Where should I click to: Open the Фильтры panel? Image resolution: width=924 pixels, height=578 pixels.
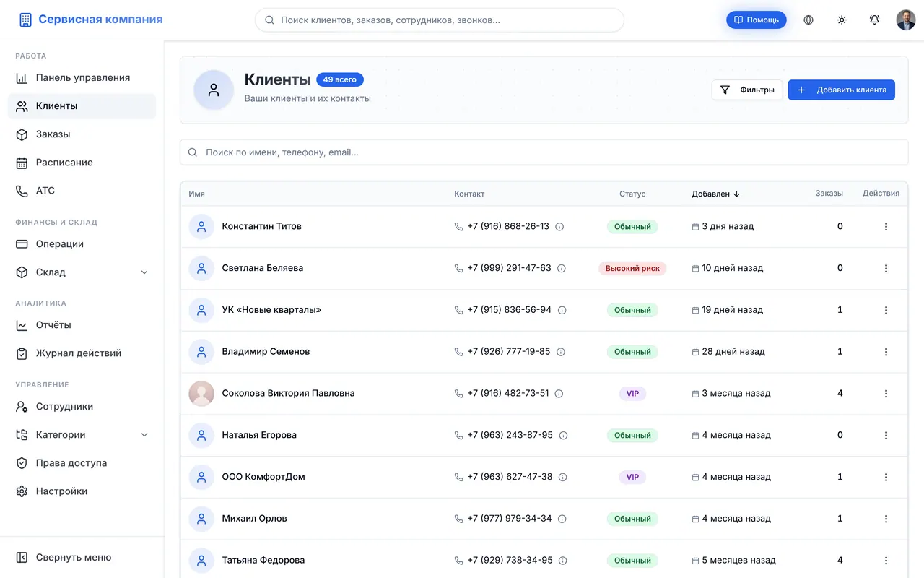[747, 90]
